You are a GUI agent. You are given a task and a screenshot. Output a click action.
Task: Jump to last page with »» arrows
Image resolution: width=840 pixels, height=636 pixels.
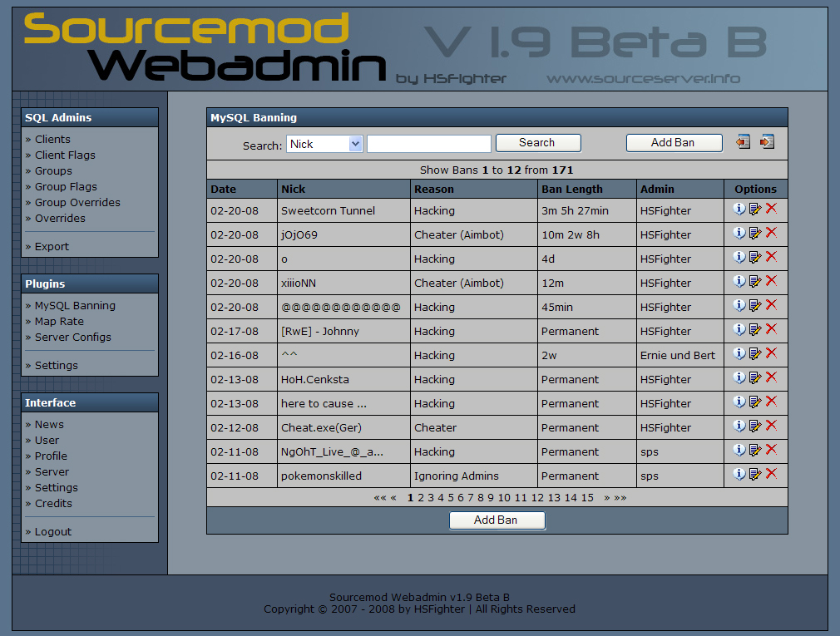[620, 498]
